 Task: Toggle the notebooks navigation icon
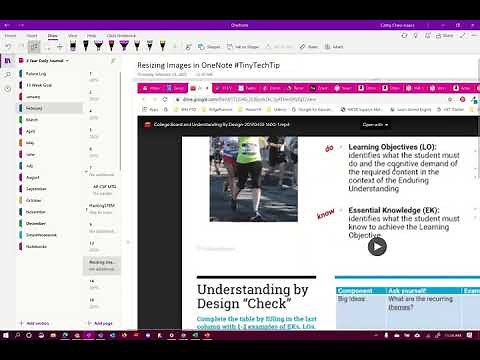pyautogui.click(x=8, y=61)
